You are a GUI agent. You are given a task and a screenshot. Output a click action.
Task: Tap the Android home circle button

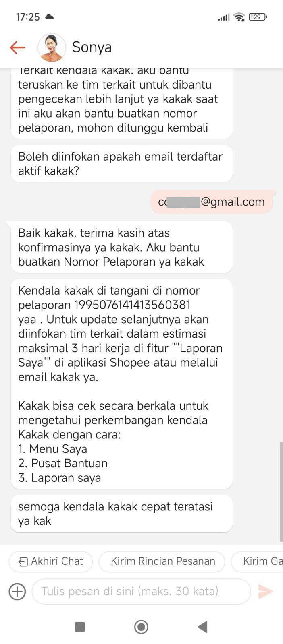pyautogui.click(x=141, y=627)
